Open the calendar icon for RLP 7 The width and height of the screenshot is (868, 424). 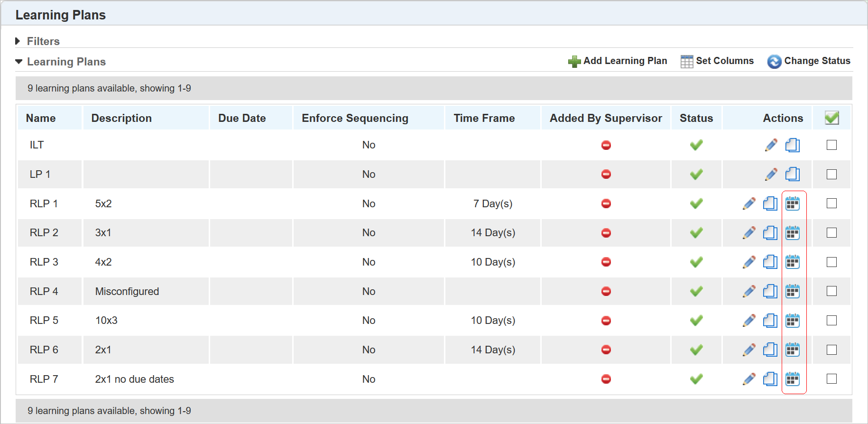(793, 379)
